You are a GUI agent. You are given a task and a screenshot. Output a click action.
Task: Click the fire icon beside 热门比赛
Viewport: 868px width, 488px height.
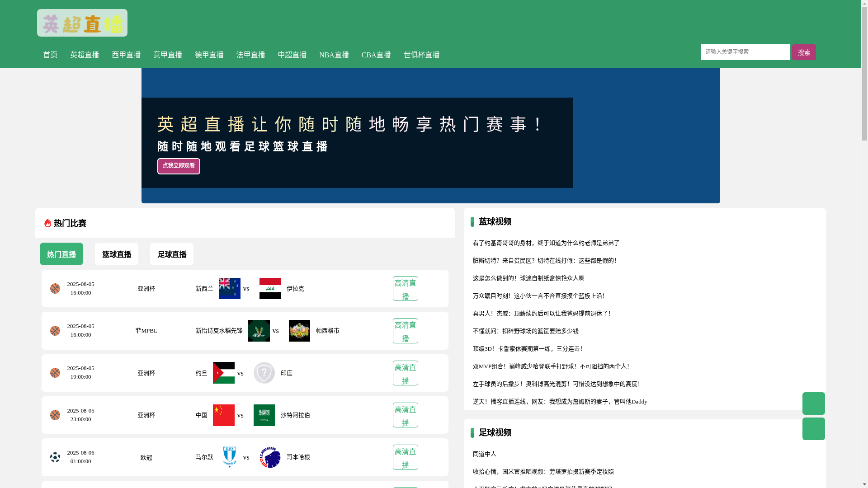point(47,223)
